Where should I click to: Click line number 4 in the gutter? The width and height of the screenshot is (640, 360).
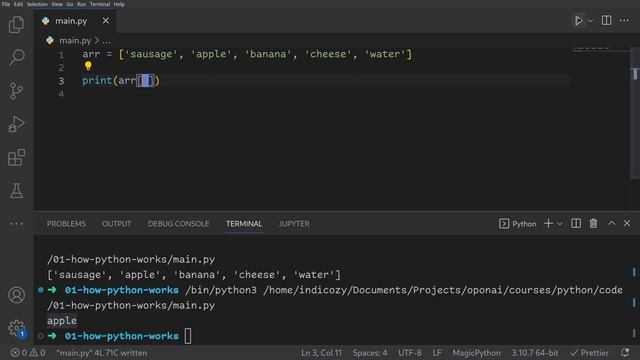(61, 94)
